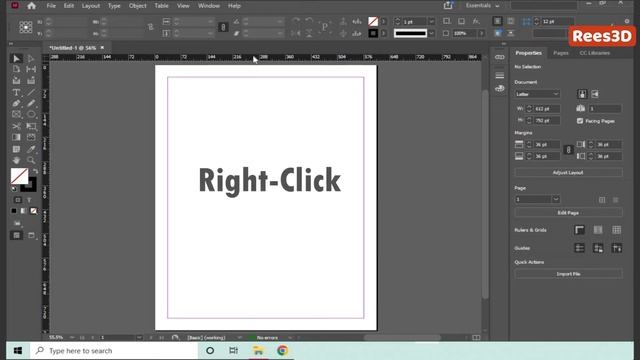Image resolution: width=640 pixels, height=360 pixels.
Task: Expand the fill color arrow in control bar
Action: click(384, 21)
